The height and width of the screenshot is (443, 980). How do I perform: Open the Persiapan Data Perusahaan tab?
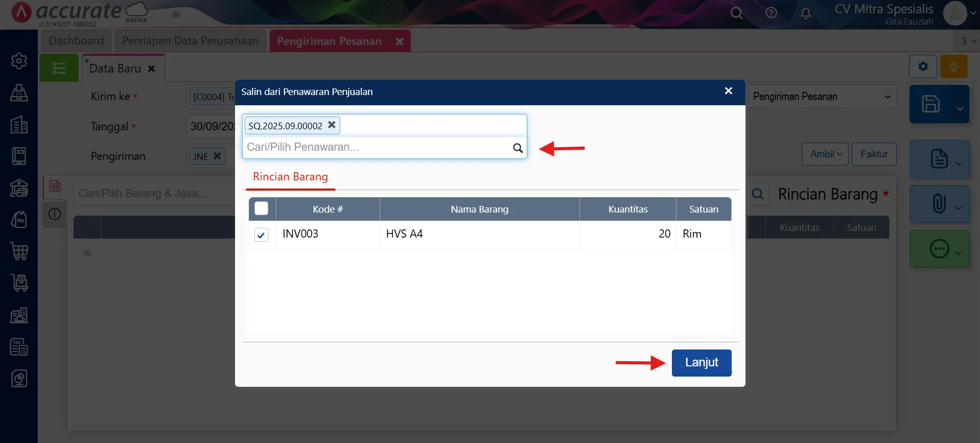click(190, 41)
